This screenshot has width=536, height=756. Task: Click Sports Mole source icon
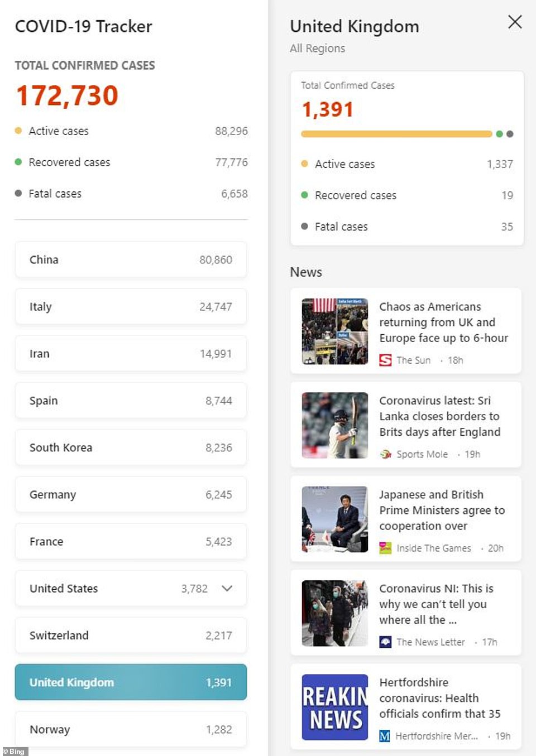(385, 454)
